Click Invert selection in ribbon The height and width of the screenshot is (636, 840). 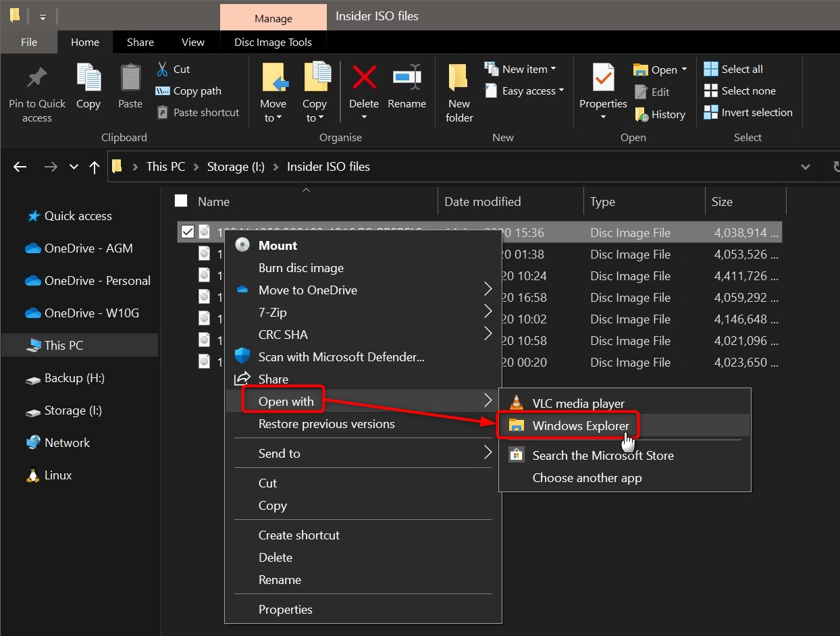748,112
